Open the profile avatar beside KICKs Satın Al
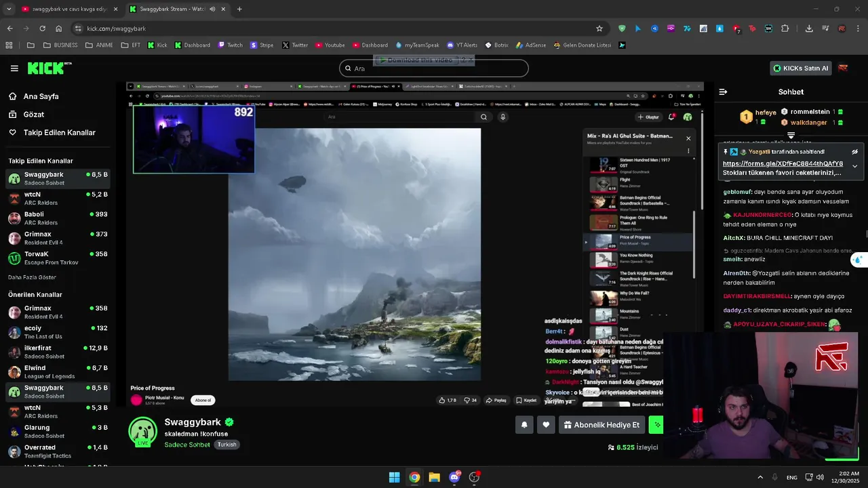 tap(843, 68)
